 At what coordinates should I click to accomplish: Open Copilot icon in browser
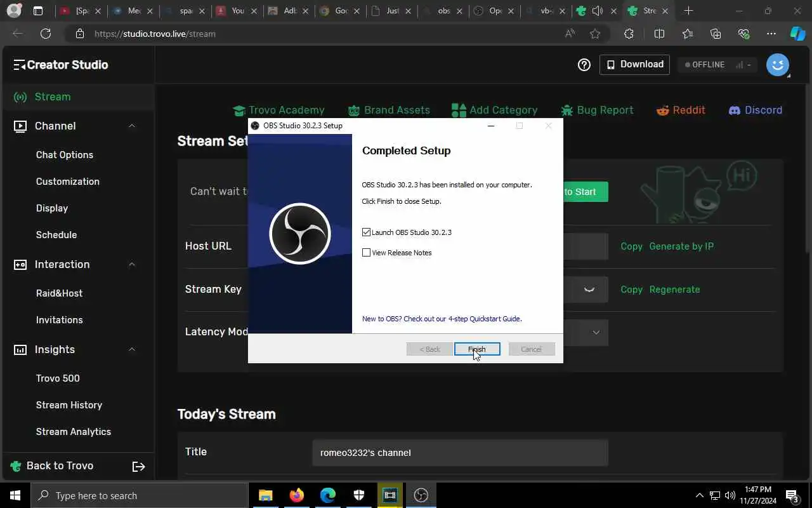pos(797,34)
